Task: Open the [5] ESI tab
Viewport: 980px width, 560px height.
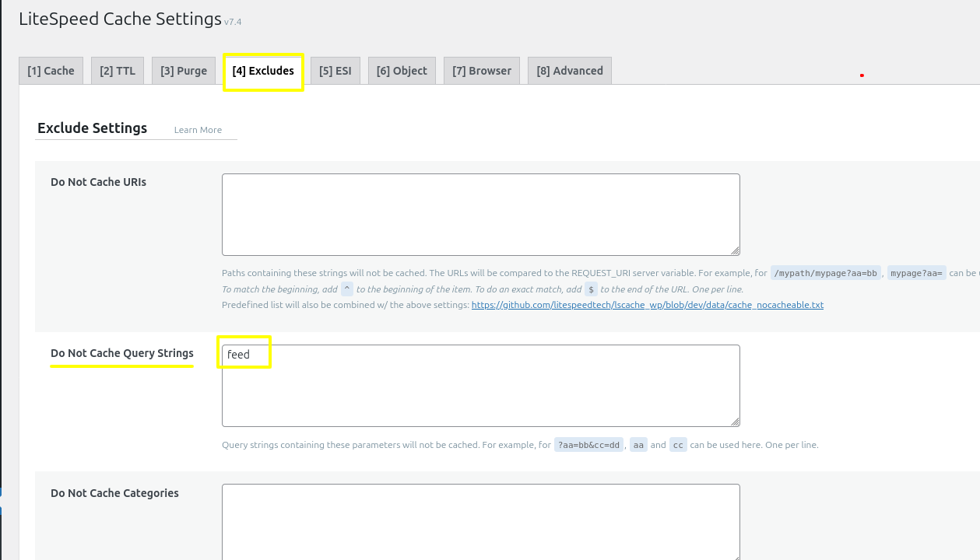Action: coord(335,70)
